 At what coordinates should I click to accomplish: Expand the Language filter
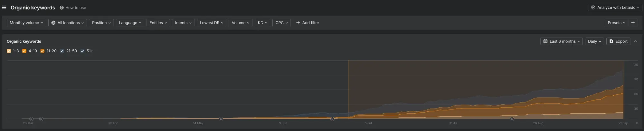click(130, 23)
